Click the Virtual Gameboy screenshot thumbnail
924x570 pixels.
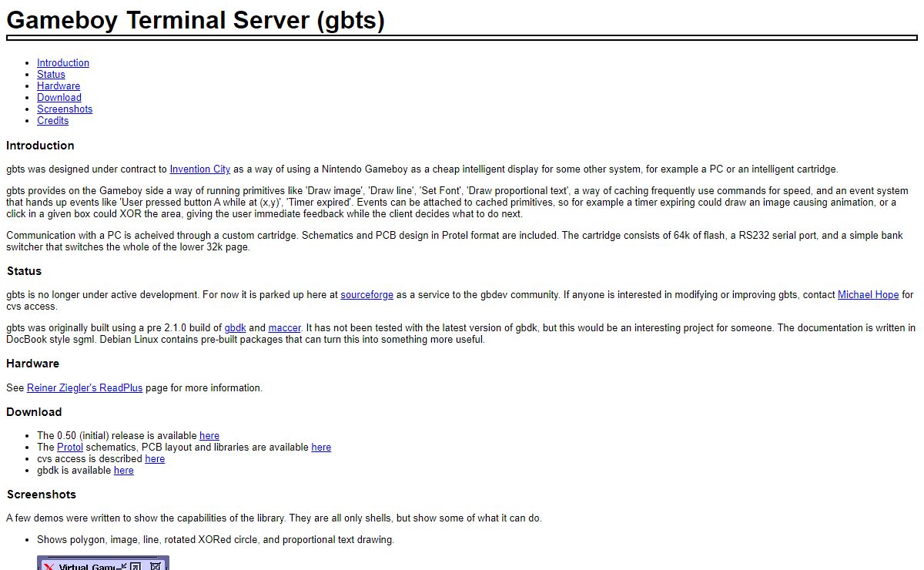coord(103,563)
